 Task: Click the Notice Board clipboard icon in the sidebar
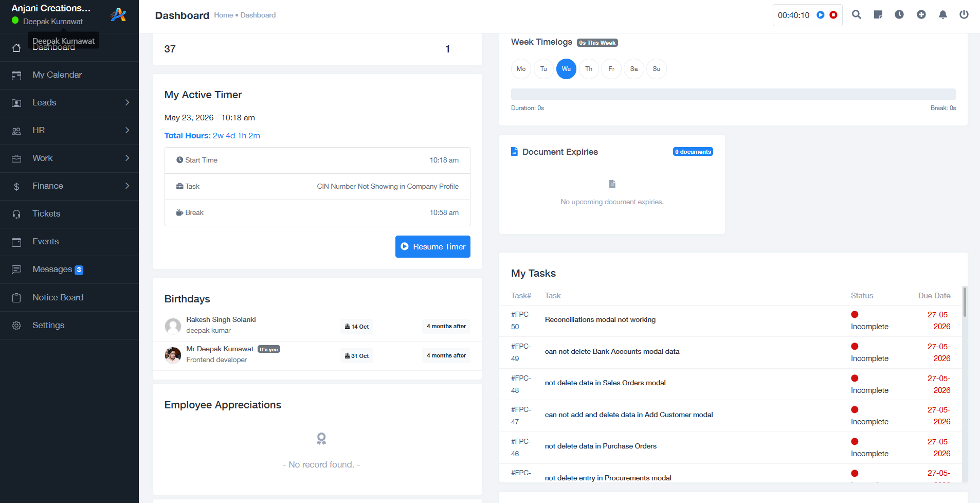[x=16, y=298]
